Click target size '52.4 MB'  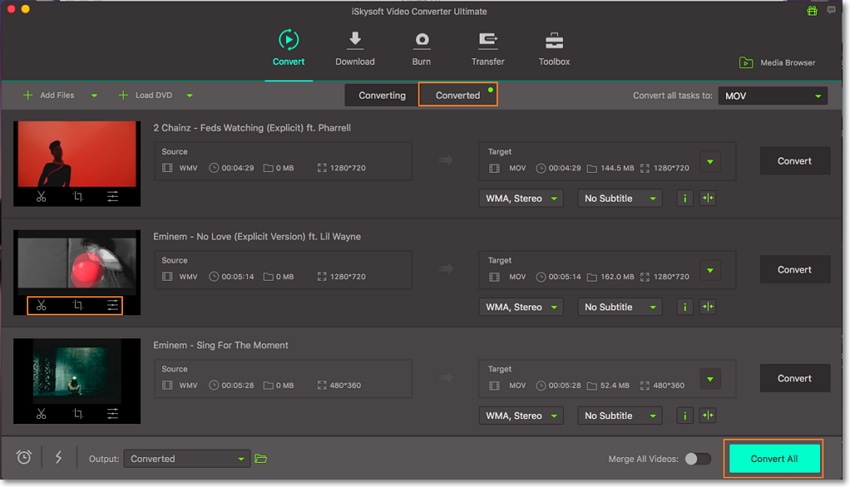[x=615, y=385]
